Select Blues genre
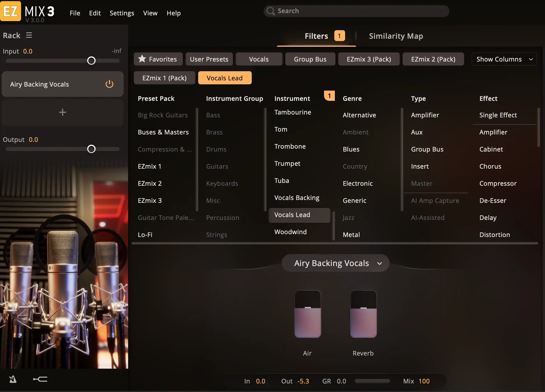This screenshot has height=392, width=545. 351,149
